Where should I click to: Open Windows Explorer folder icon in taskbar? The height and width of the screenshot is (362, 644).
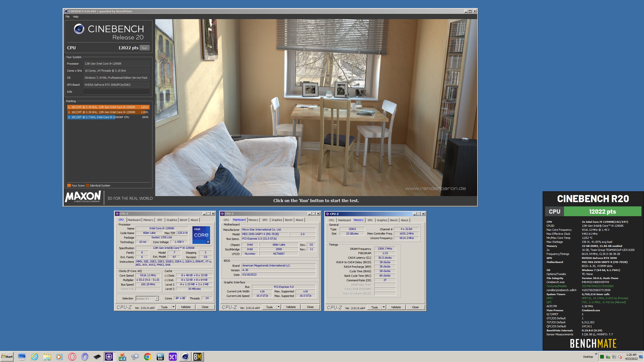tap(47, 356)
